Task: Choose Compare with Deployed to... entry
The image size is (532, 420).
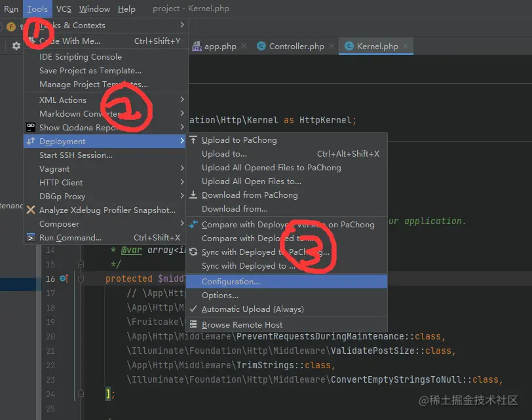Action: [x=287, y=238]
